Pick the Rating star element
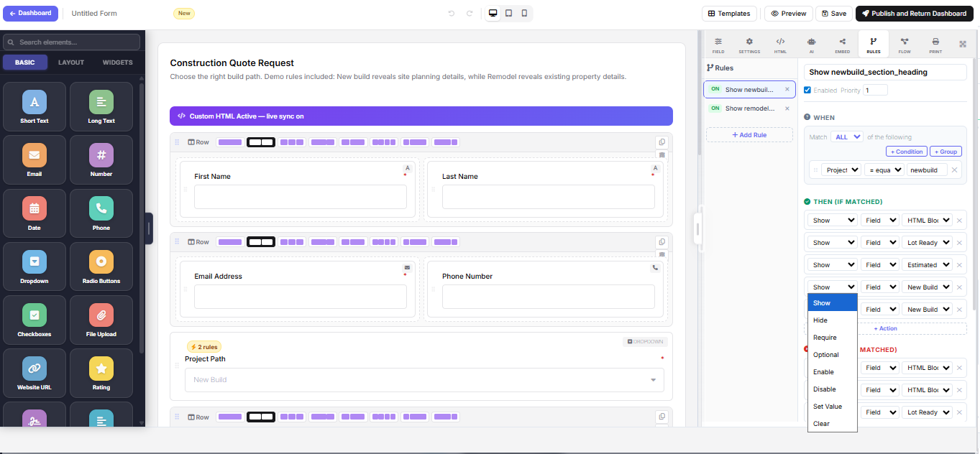The height and width of the screenshot is (454, 980). [x=101, y=369]
